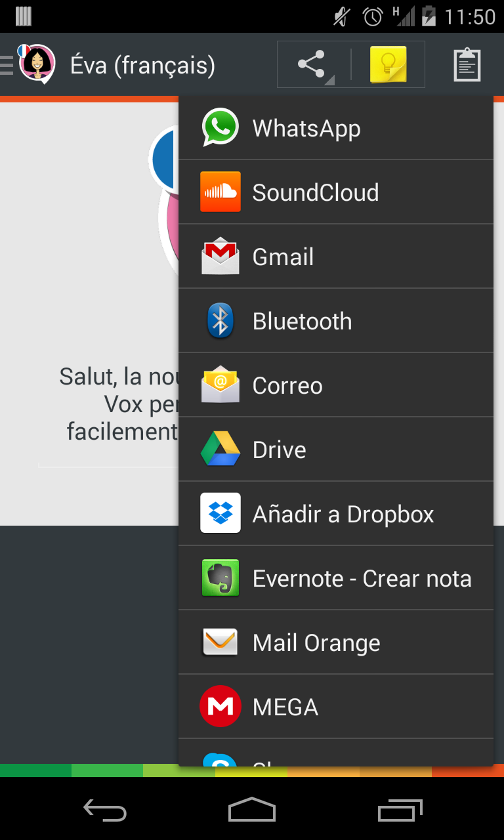Select SoundCloud from the share list
Screen dimensions: 504x840
[336, 192]
